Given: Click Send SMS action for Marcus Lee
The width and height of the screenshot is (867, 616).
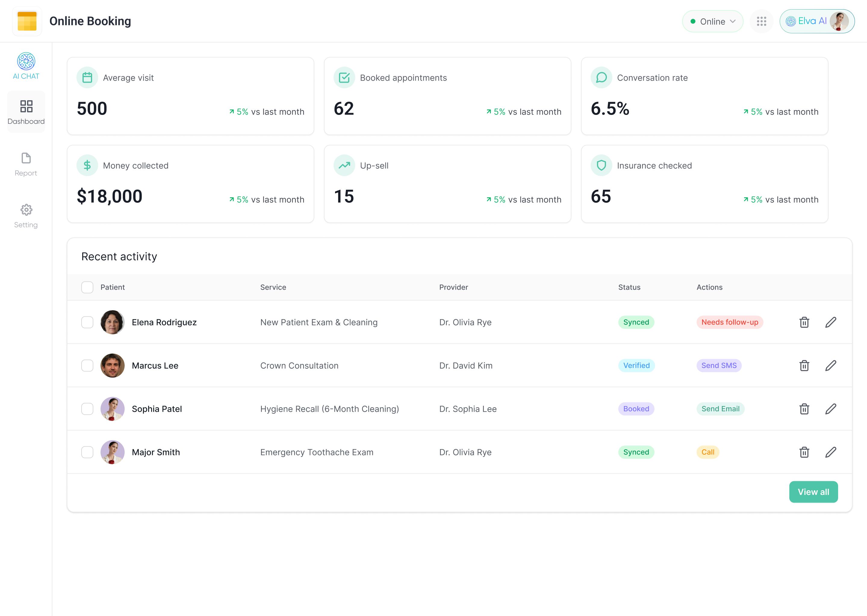Looking at the screenshot, I should (719, 366).
